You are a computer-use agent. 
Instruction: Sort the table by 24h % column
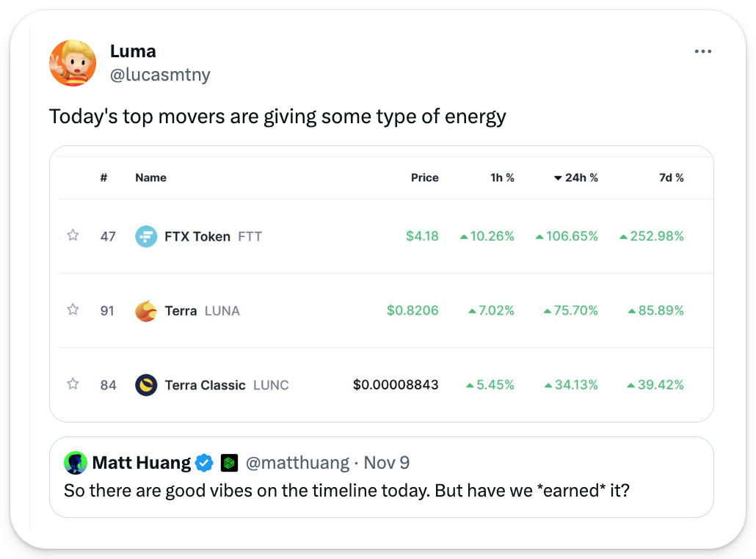(x=576, y=178)
